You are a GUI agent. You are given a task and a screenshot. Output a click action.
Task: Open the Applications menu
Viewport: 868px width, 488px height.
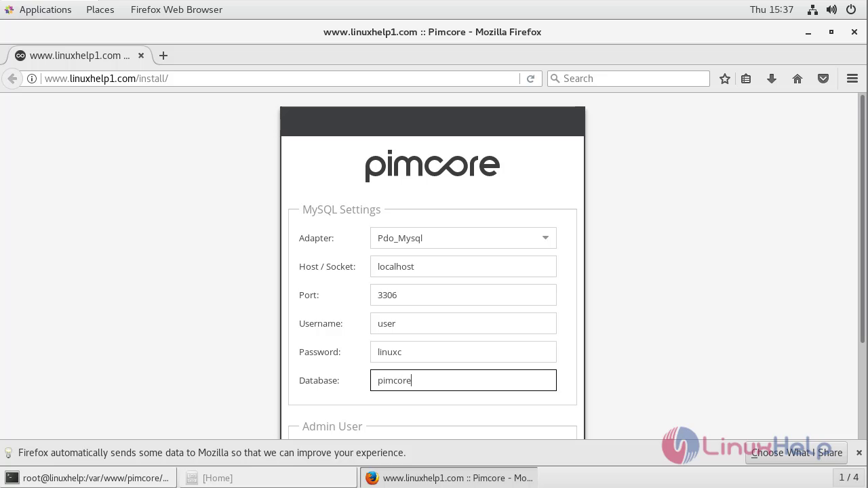tap(45, 9)
